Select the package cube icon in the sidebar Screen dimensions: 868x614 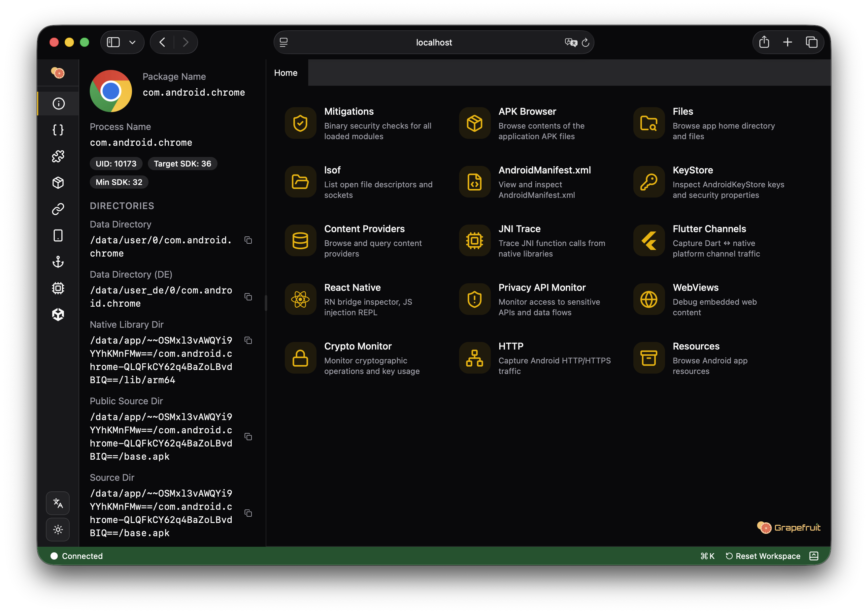[57, 183]
